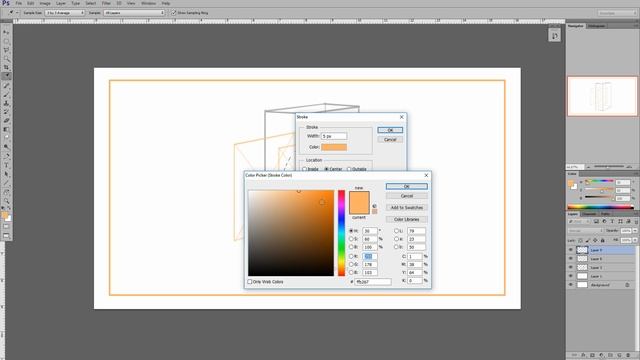Click the Stroke Width input field
This screenshot has height=360, width=640.
point(334,136)
